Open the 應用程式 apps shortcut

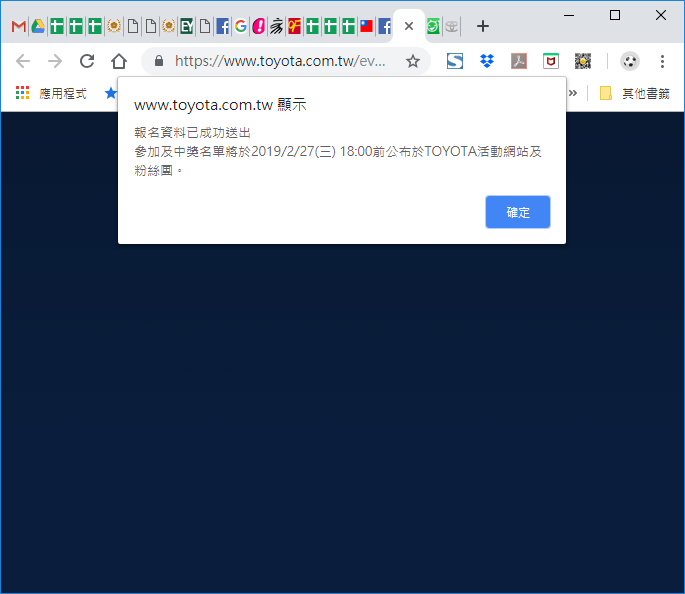tap(51, 93)
